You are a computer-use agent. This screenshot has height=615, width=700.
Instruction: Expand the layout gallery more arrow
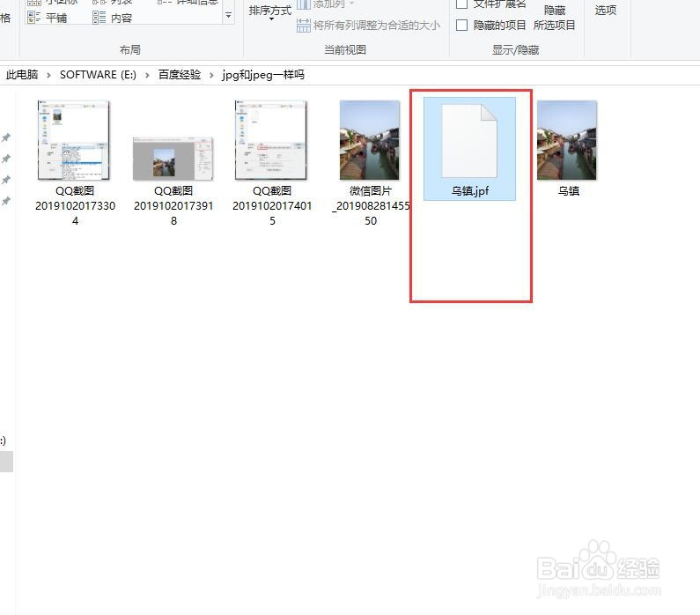click(229, 16)
